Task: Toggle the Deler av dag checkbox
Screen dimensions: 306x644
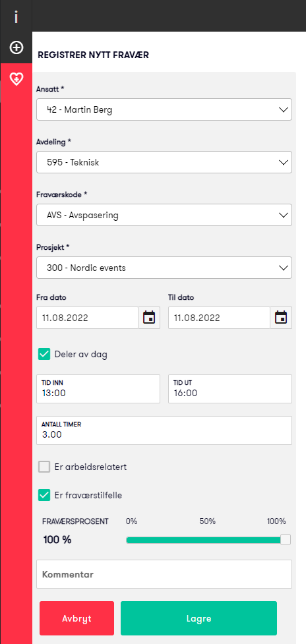Action: click(44, 354)
